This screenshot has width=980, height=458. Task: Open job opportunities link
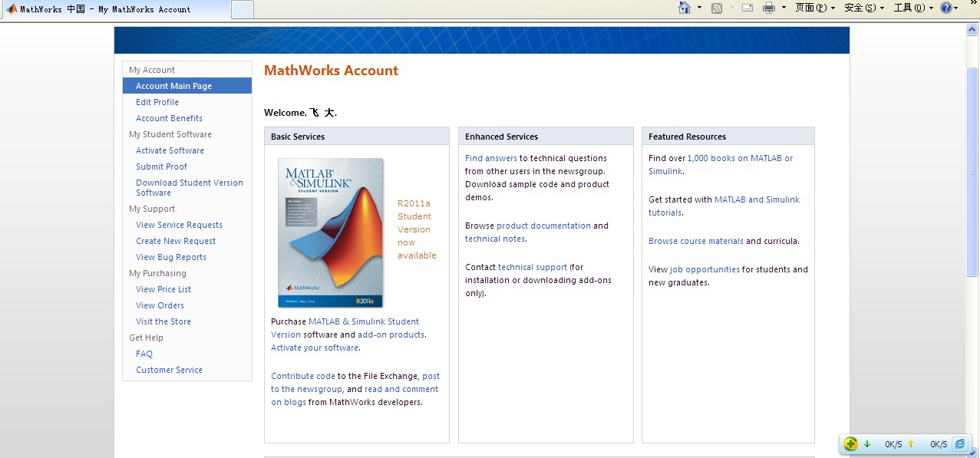pos(704,269)
